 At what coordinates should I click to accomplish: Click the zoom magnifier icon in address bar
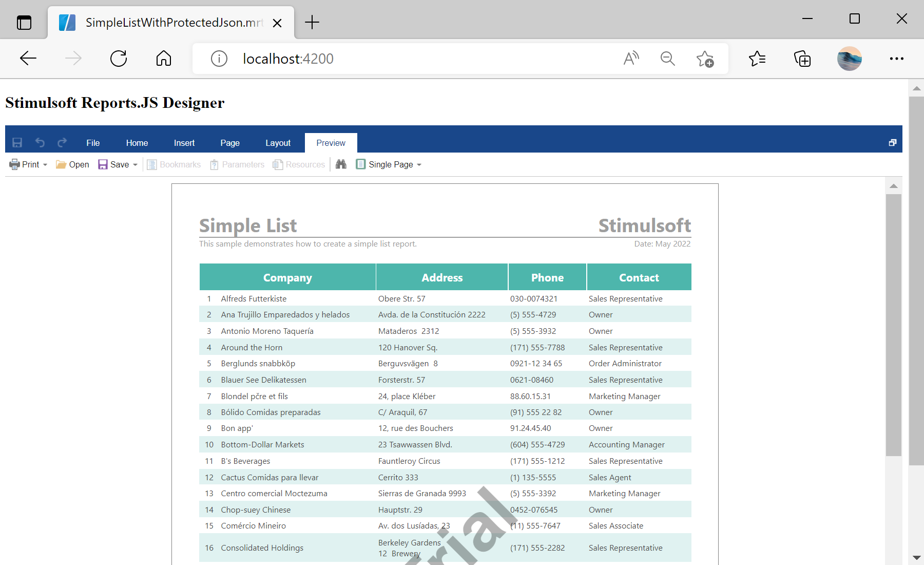pos(667,59)
